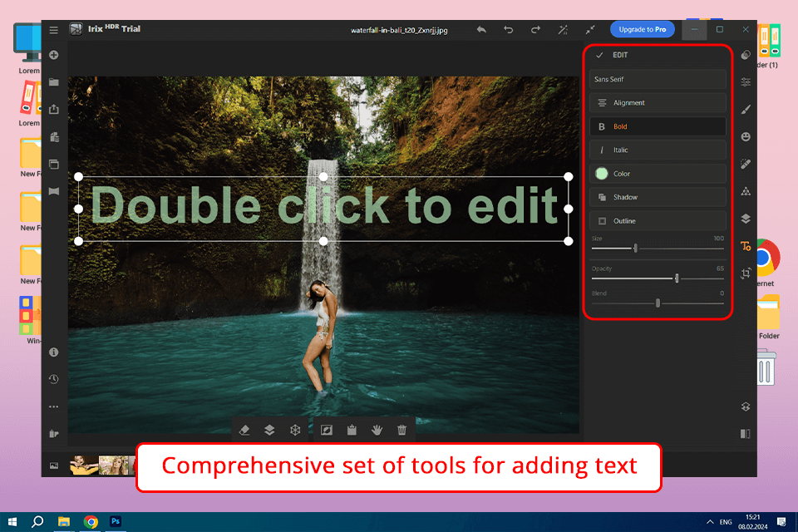Open the Recycle Bin on desktop
The width and height of the screenshot is (798, 532).
(766, 367)
